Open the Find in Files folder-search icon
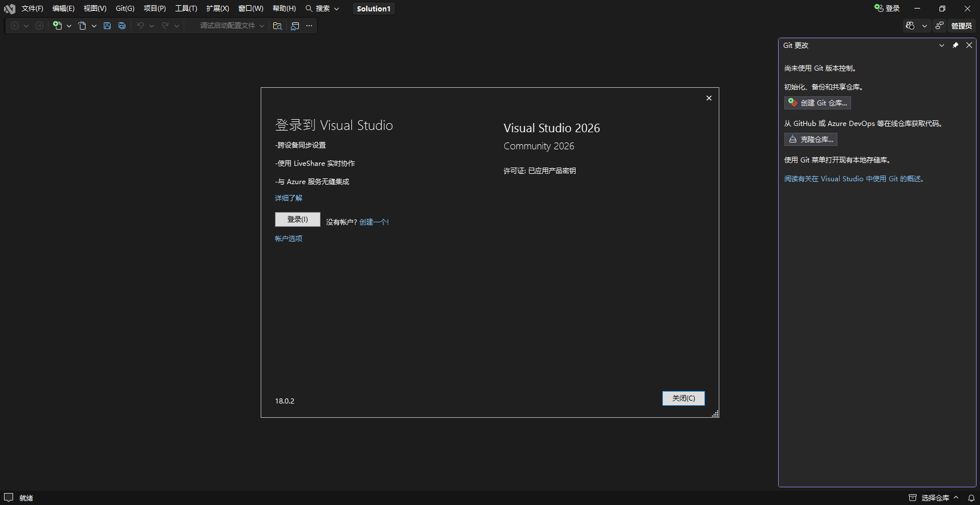This screenshot has height=505, width=980. click(x=278, y=26)
